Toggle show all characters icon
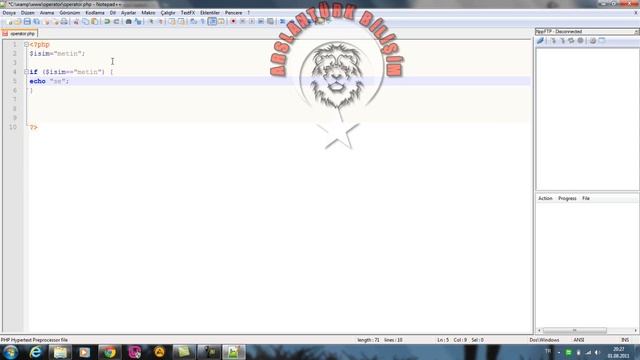 [202, 21]
